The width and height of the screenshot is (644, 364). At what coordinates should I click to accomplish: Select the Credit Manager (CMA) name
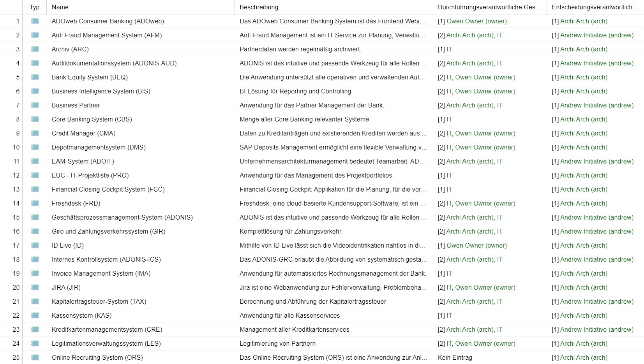click(84, 133)
